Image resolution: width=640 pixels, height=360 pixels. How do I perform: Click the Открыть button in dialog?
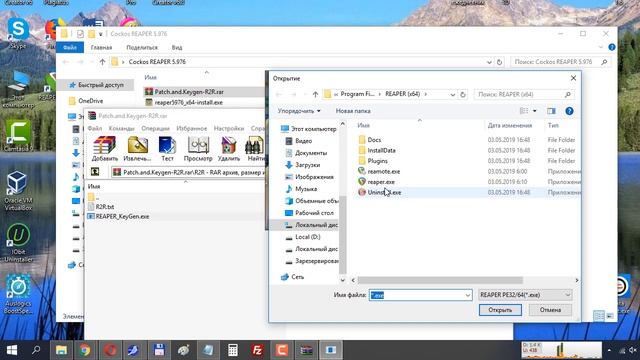[500, 310]
